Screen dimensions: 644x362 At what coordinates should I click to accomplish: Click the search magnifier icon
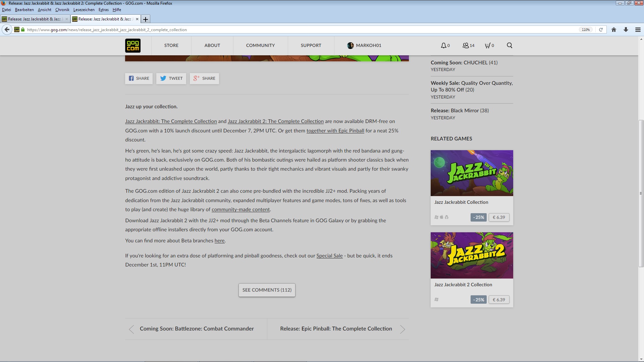click(x=509, y=45)
